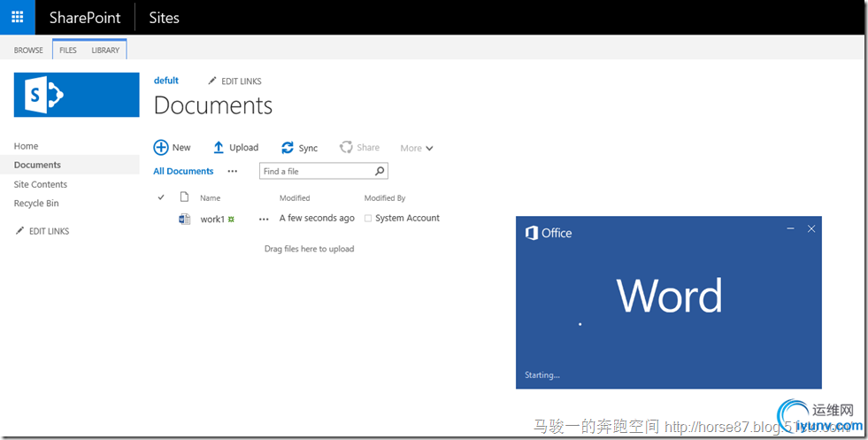This screenshot has height=440, width=868.
Task: Click the SharePoint title in top bar
Action: [85, 17]
